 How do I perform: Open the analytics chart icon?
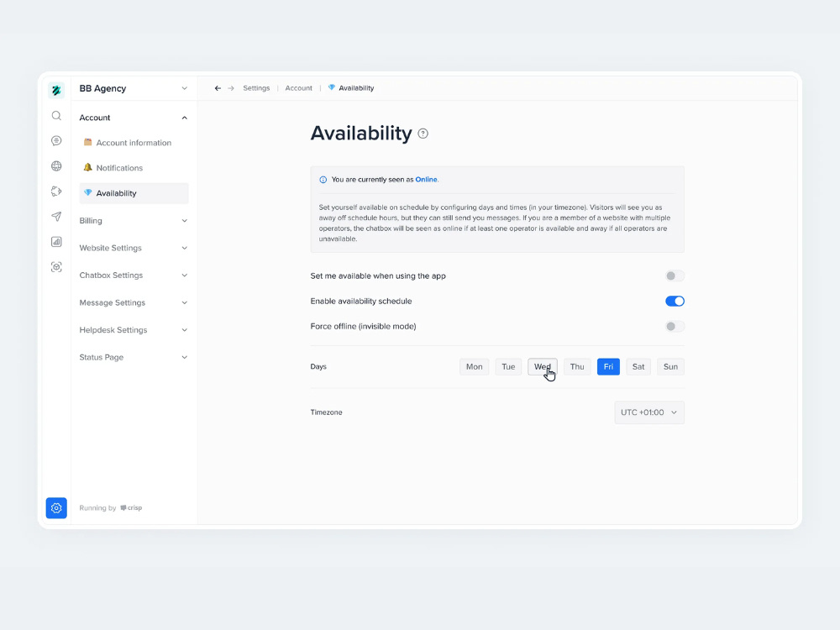pos(56,242)
